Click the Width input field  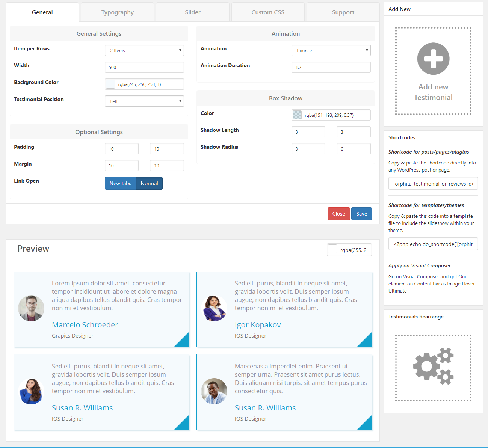point(144,67)
